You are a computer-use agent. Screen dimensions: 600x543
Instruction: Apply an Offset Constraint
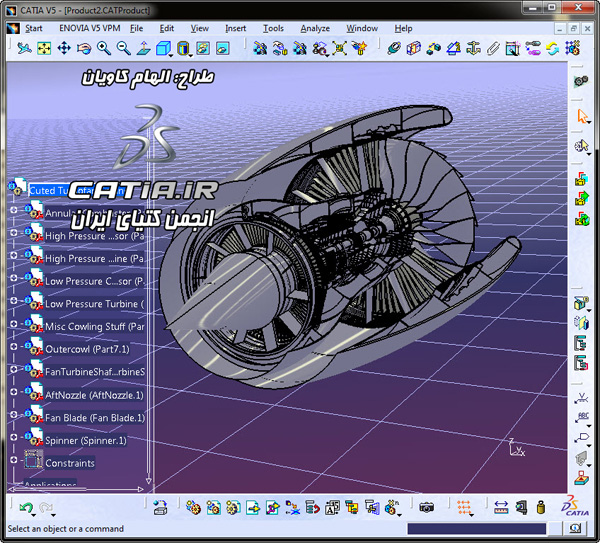434,49
